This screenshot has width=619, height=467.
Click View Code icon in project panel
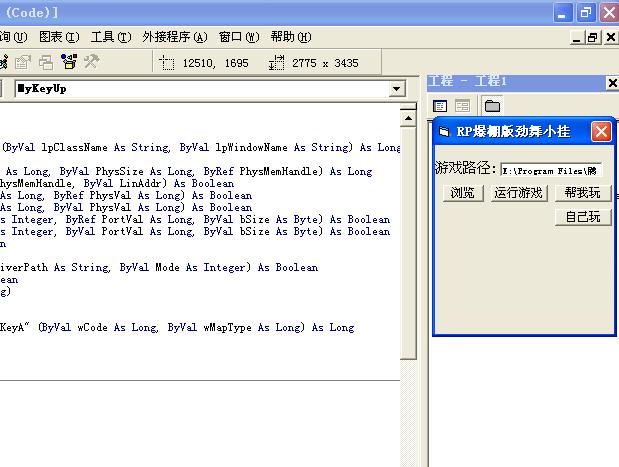(x=440, y=106)
